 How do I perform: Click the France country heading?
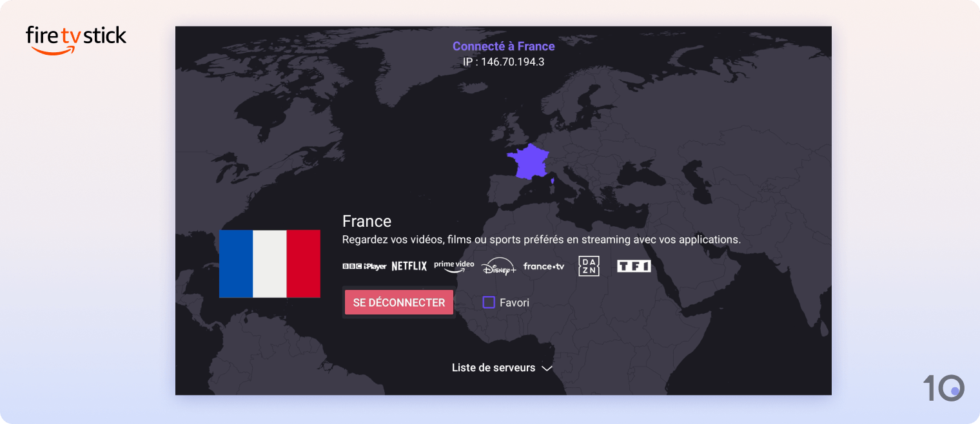366,221
